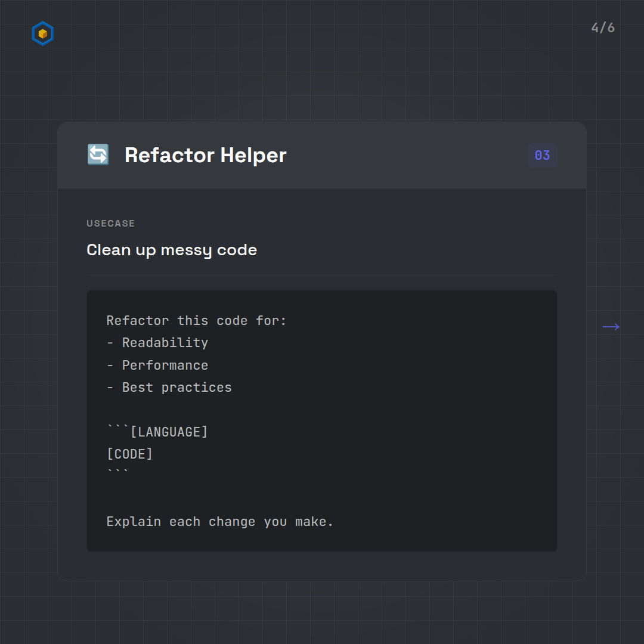This screenshot has height=644, width=644.
Task: Click the line 'Refactor this code for:'
Action: (x=196, y=321)
